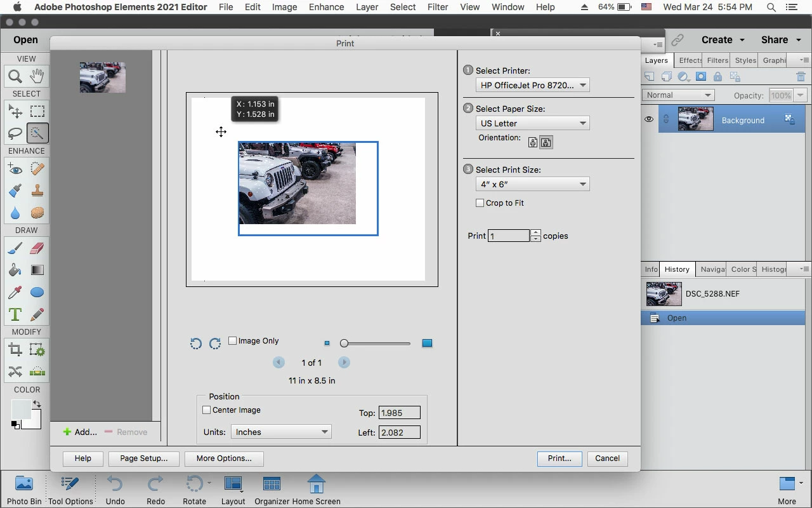The height and width of the screenshot is (508, 812).
Task: Open More Options...
Action: point(224,458)
